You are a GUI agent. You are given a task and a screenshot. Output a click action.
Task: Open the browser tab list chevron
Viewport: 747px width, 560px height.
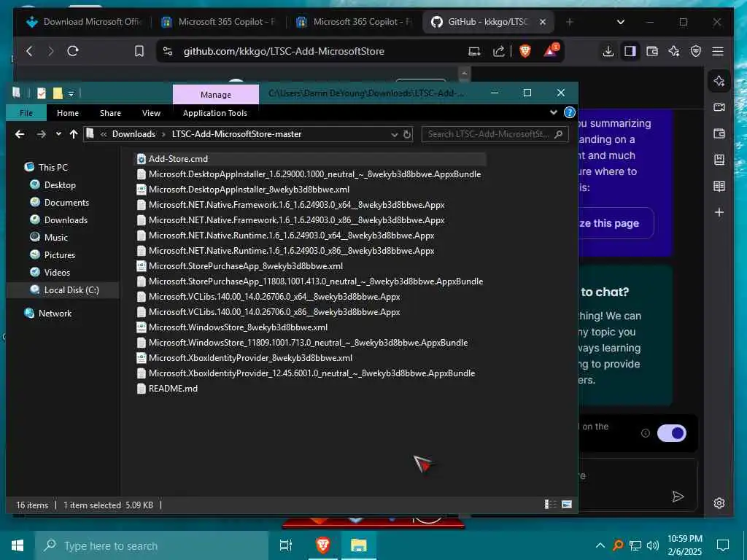click(x=620, y=22)
